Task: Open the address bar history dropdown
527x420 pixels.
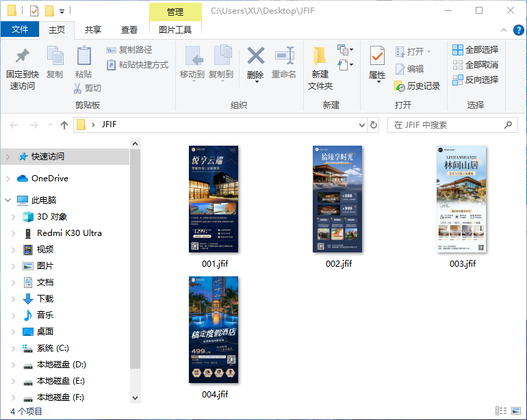Action: tap(362, 125)
